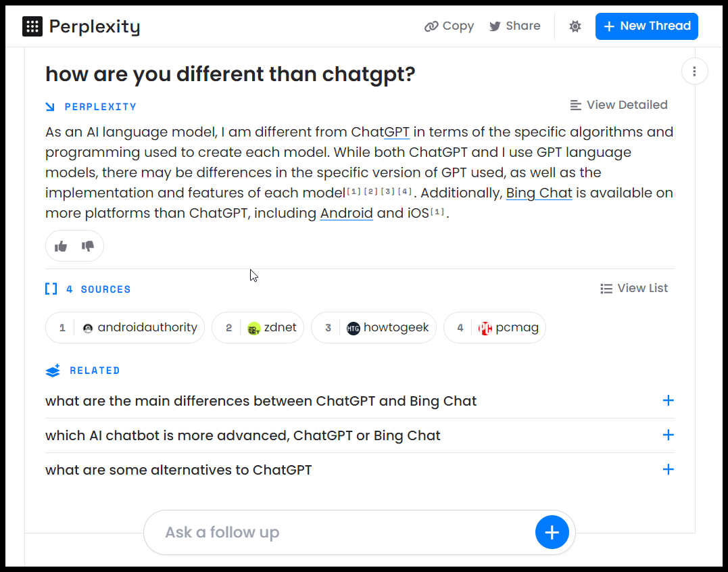Image resolution: width=728 pixels, height=572 pixels.
Task: Toggle the dark mode sun icon
Action: pos(575,26)
